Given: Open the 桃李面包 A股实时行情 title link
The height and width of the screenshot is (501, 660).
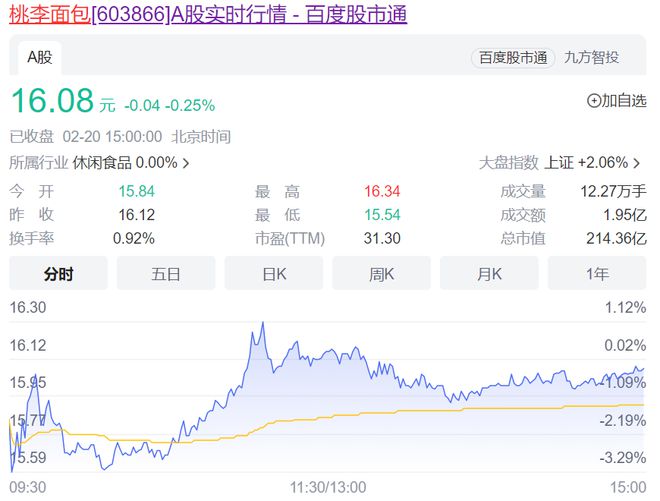Looking at the screenshot, I should [208, 14].
